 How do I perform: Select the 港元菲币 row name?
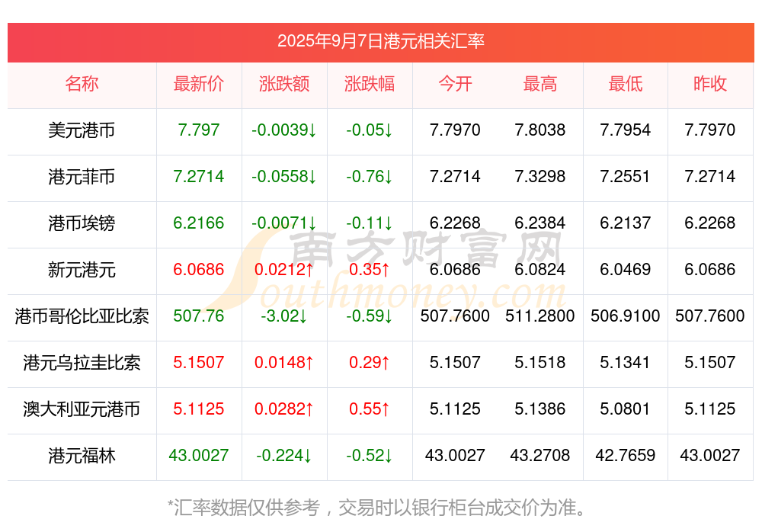pos(82,177)
